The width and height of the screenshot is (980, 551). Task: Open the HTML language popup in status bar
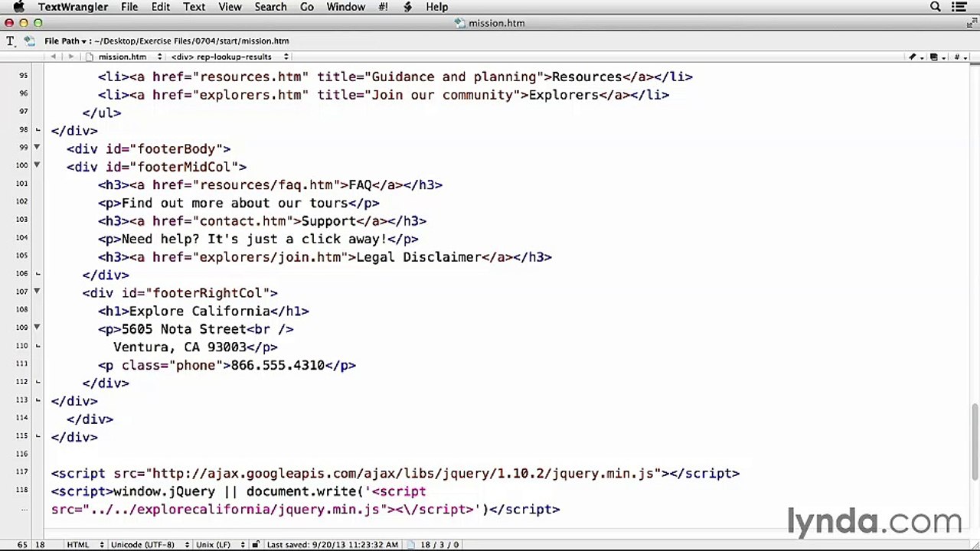tap(85, 545)
